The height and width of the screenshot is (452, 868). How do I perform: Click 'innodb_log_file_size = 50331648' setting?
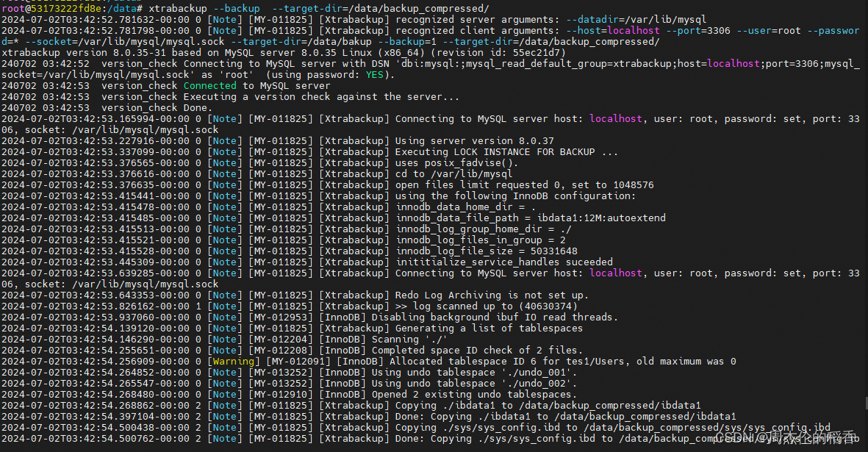click(486, 252)
